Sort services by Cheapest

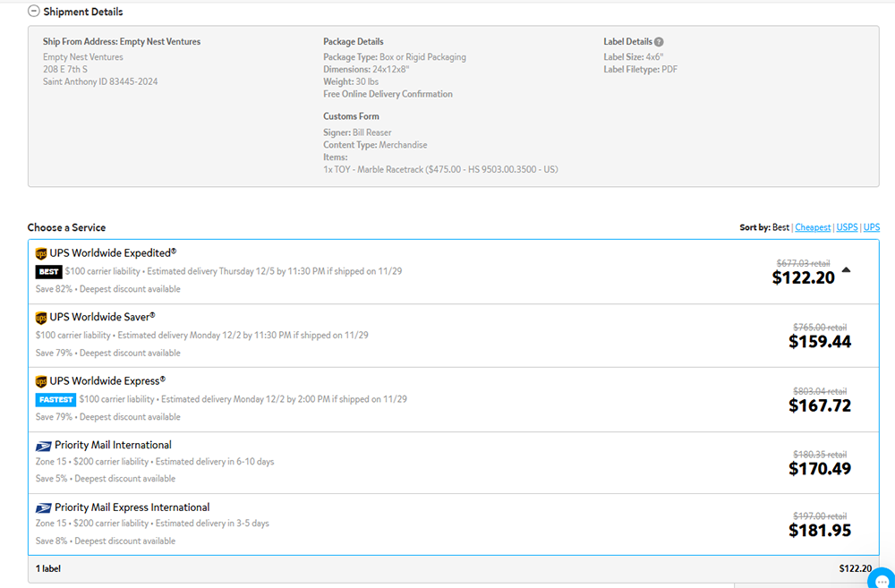pos(813,227)
